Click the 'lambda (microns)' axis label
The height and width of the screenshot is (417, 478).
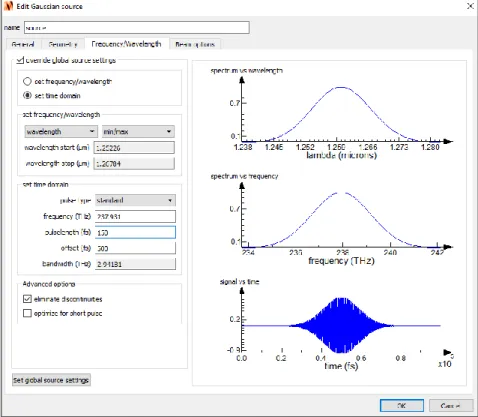point(341,155)
